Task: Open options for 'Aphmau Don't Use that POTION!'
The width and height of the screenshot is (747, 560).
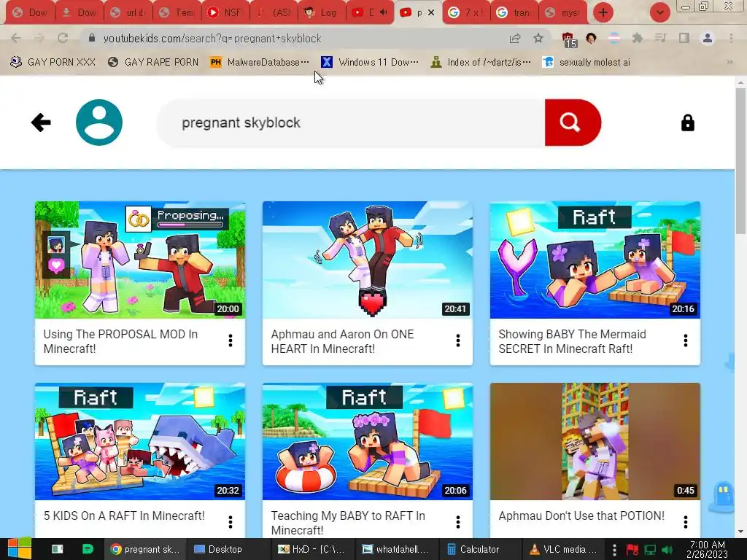Action: pyautogui.click(x=686, y=522)
